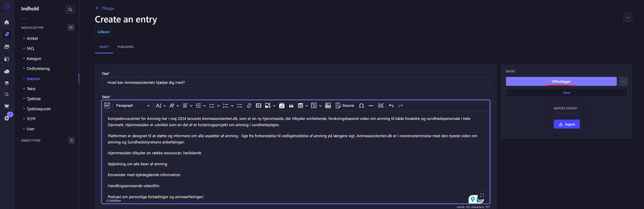644x209 pixels.
Task: Select Artikel in the content type list
Action: coord(32,39)
